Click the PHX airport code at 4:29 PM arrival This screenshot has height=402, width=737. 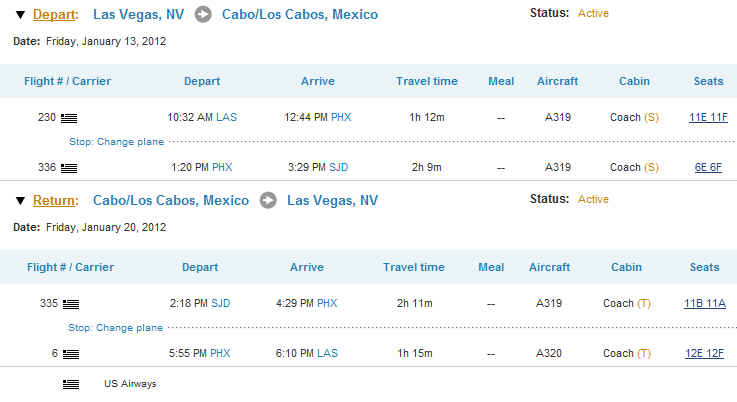click(x=327, y=304)
